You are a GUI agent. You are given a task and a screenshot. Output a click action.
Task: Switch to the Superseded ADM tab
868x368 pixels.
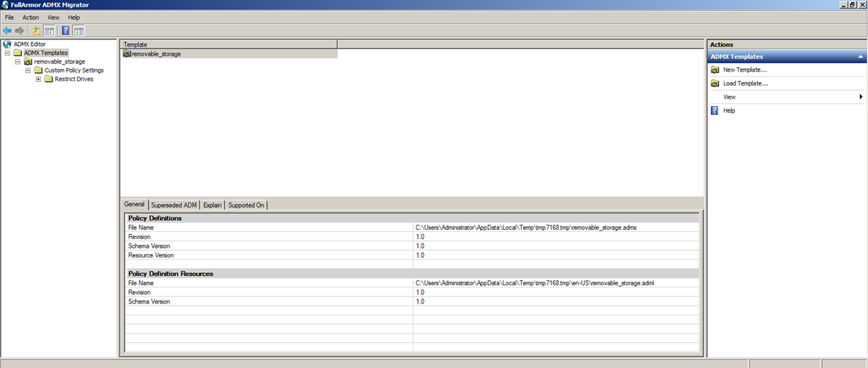[x=174, y=205]
